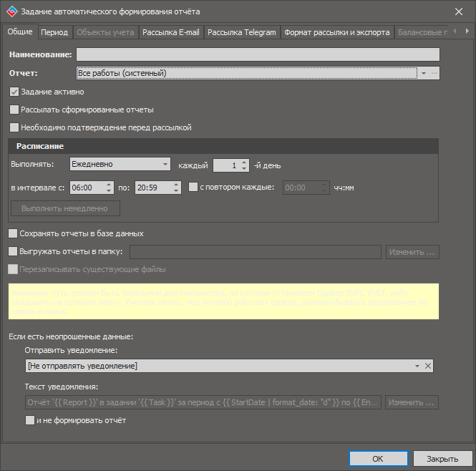This screenshot has width=476, height=471.
Task: Switch to the Период tab
Action: (54, 32)
